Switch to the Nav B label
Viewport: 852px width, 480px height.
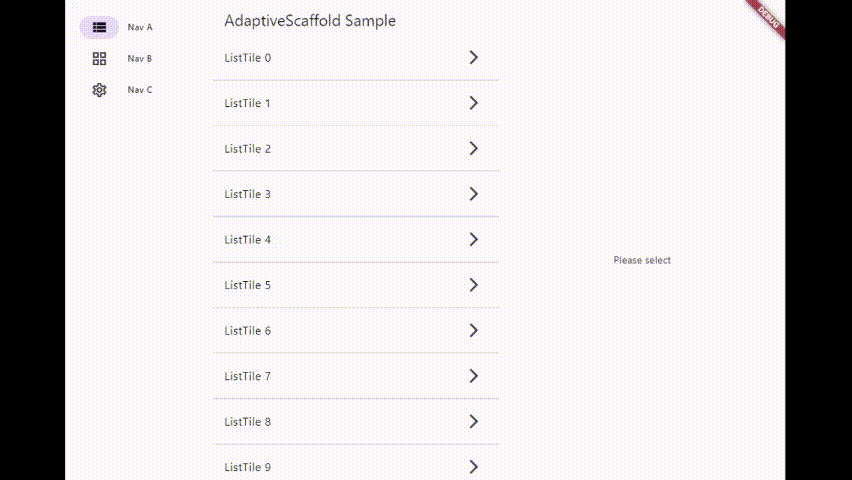point(140,59)
